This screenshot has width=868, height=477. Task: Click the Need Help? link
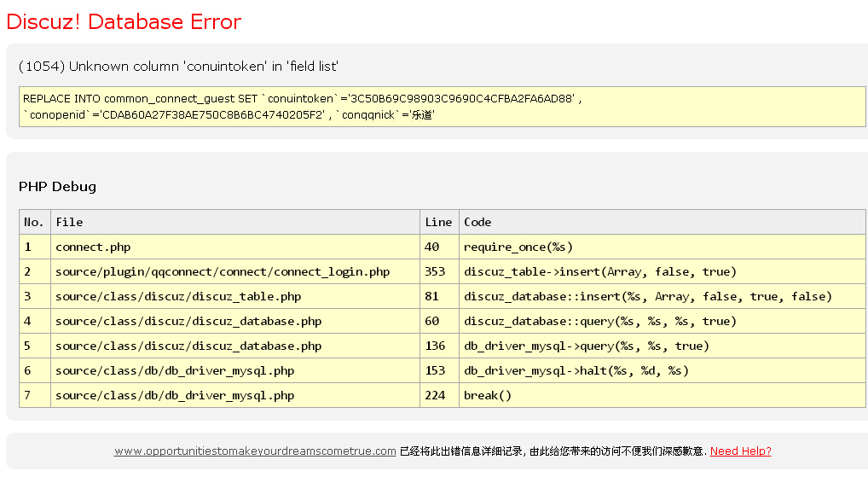(741, 451)
